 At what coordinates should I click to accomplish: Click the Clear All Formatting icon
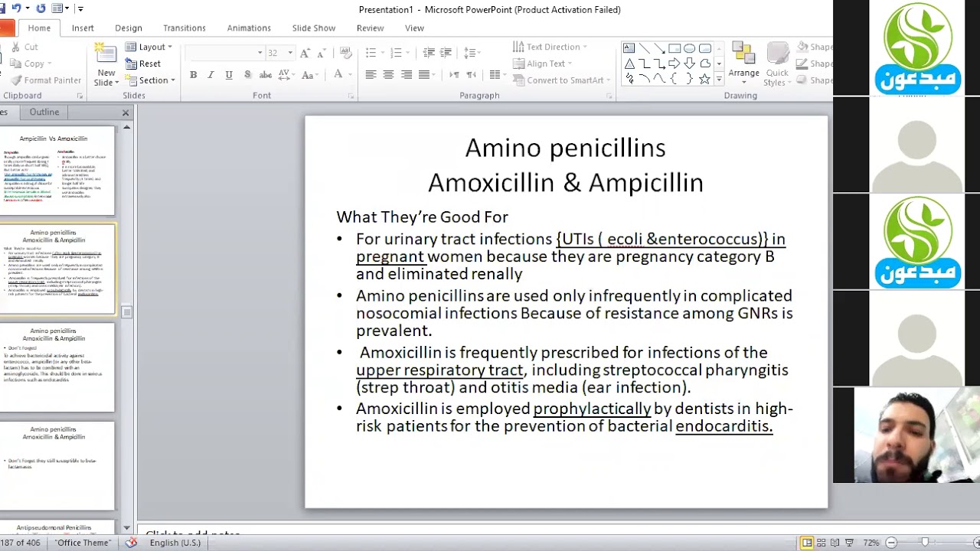click(x=345, y=53)
